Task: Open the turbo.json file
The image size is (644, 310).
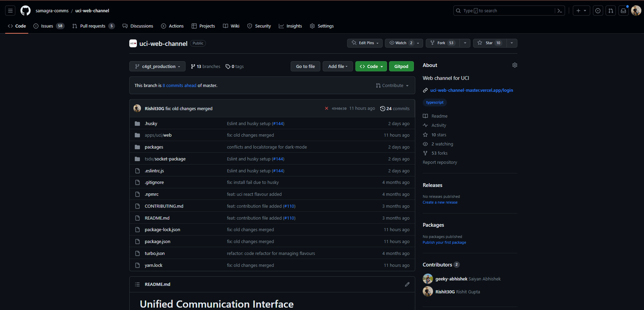Action: coord(154,254)
